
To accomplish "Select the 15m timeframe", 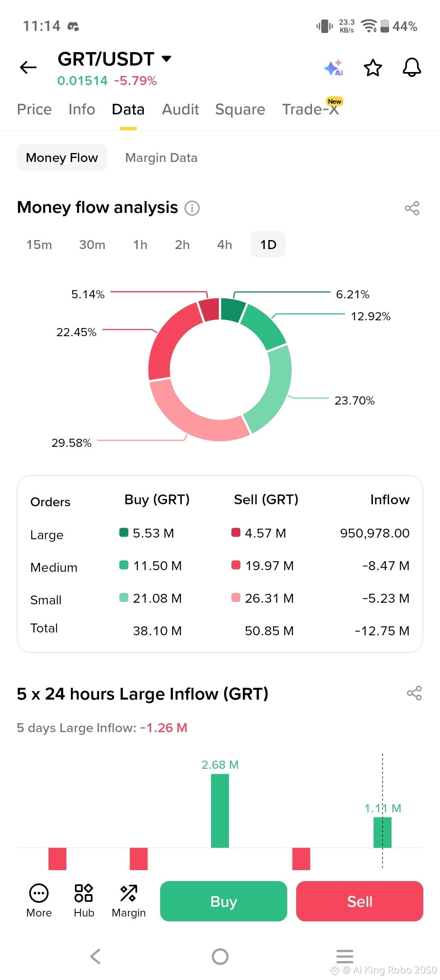I will tap(39, 245).
